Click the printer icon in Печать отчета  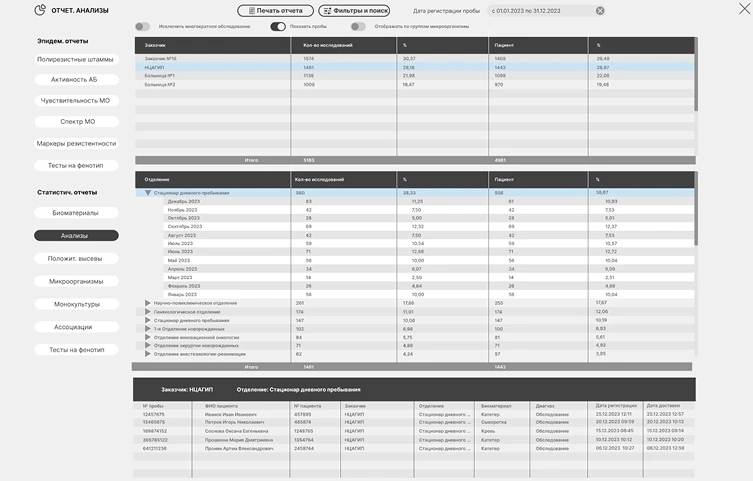pyautogui.click(x=248, y=10)
